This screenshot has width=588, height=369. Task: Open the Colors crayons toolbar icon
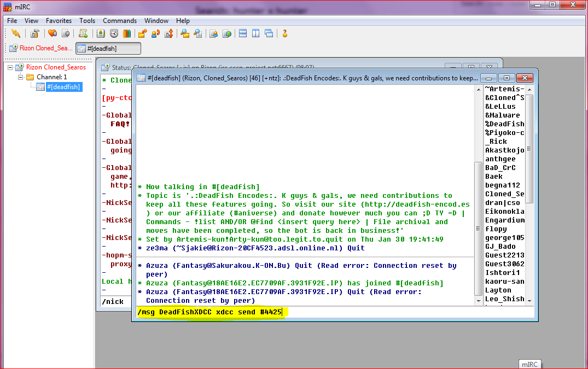click(126, 33)
